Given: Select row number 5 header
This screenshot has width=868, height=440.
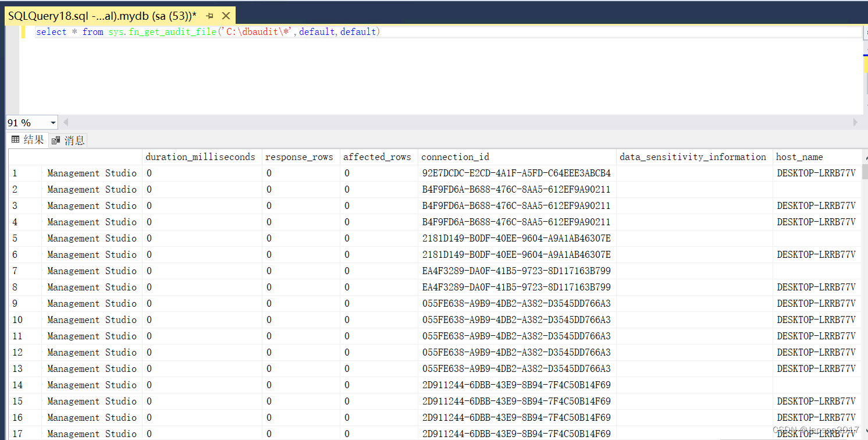Looking at the screenshot, I should point(26,239).
